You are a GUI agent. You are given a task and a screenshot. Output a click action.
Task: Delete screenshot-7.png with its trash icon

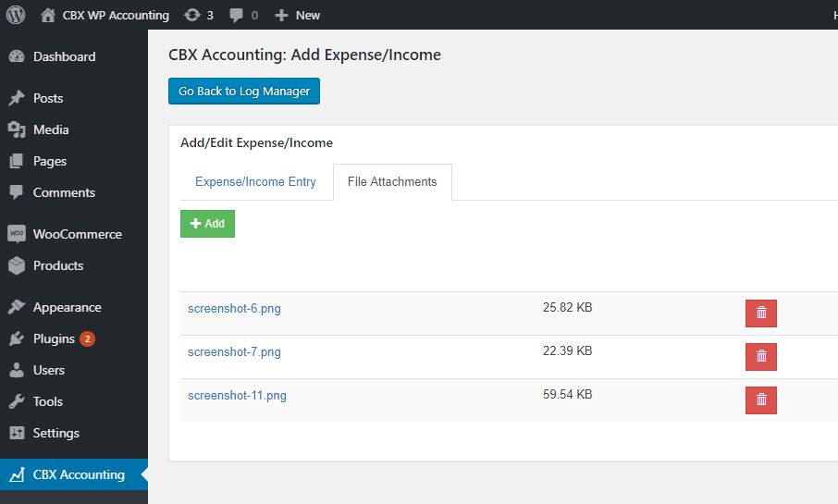tap(761, 357)
